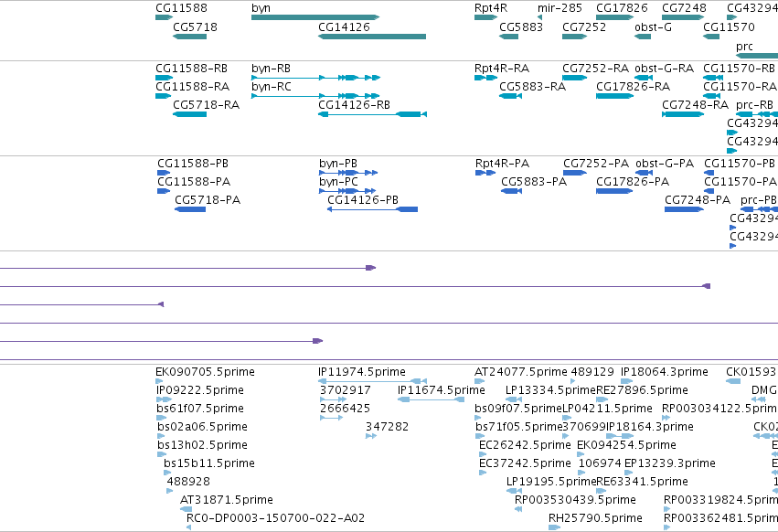This screenshot has width=778, height=532.
Task: Open the prc-PB protein label
Action: click(x=759, y=200)
